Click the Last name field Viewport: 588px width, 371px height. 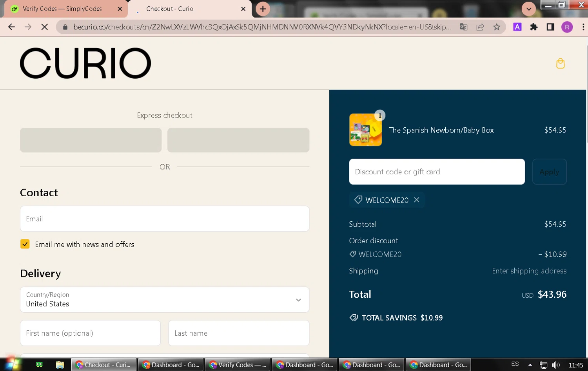(239, 333)
